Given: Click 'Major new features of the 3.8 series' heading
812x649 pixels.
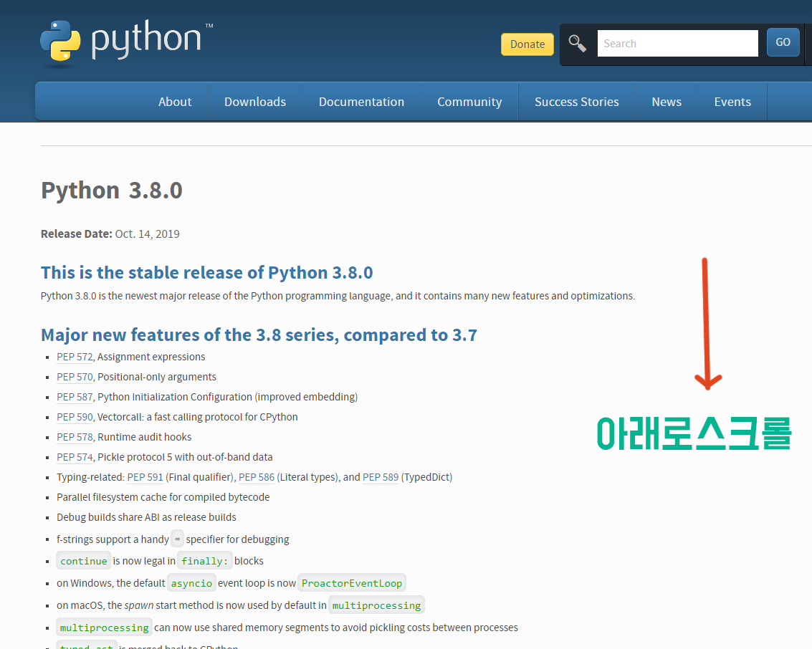Looking at the screenshot, I should click(x=259, y=335).
